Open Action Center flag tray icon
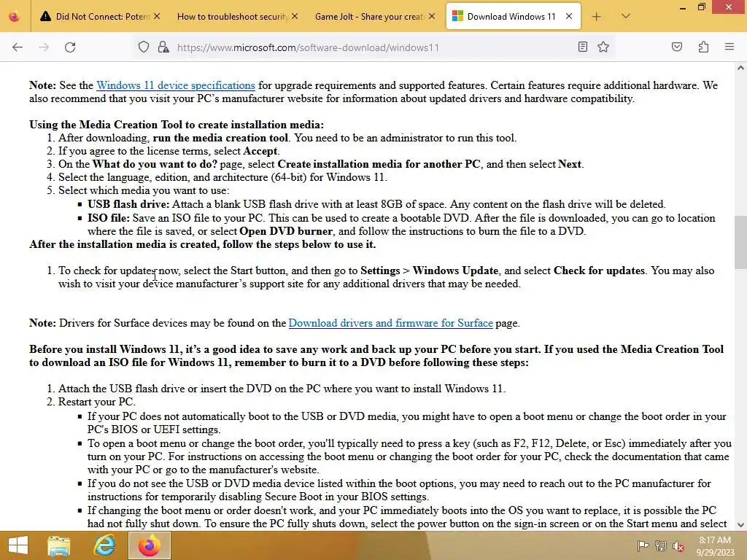This screenshot has height=560, width=747. pos(643,546)
